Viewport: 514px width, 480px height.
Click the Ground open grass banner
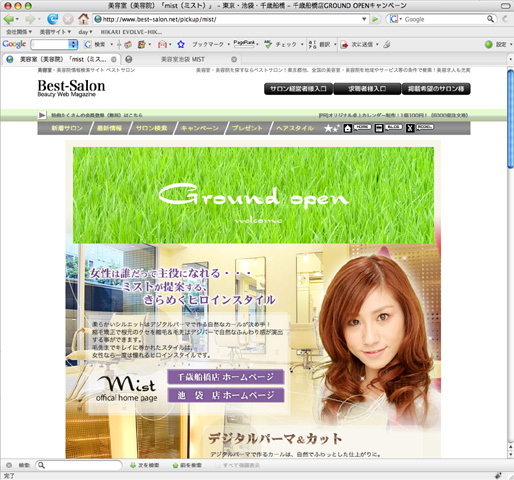coord(253,195)
